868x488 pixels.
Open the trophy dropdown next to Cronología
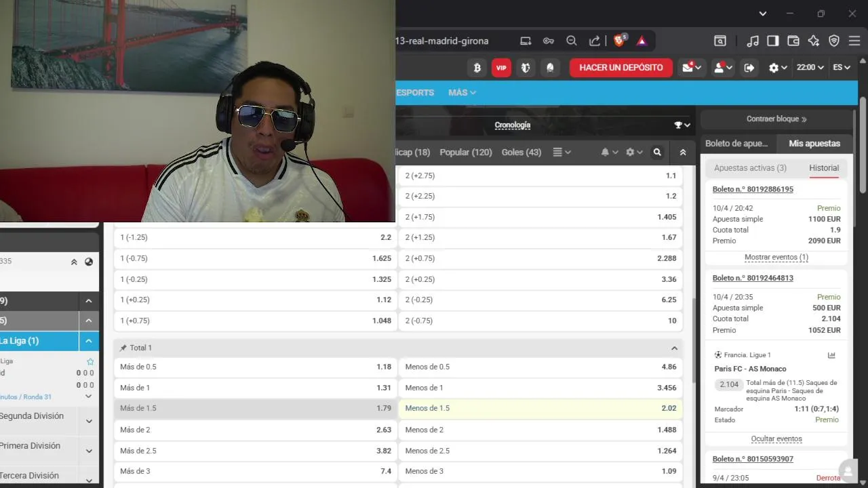click(682, 125)
